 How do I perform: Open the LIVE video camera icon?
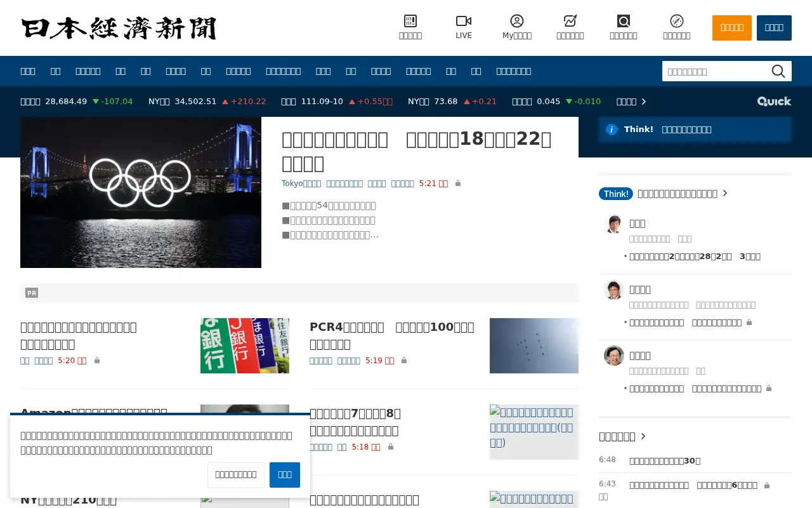coord(464,21)
